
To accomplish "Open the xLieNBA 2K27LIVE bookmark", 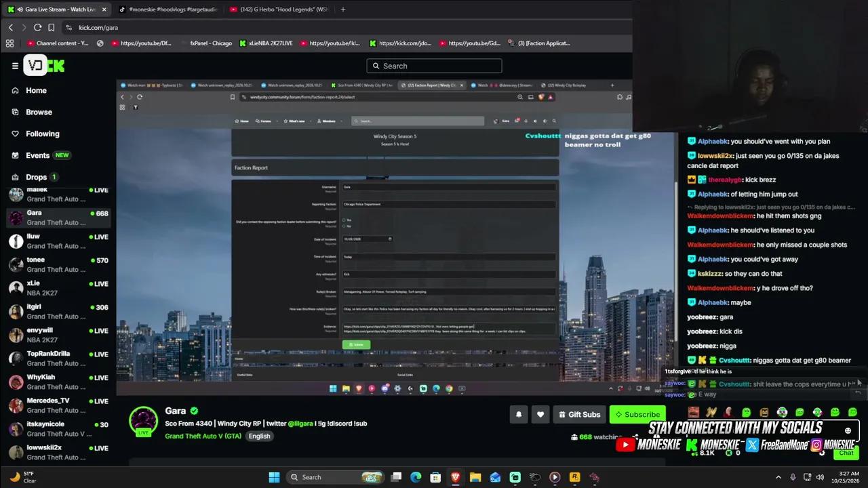I will (x=266, y=43).
